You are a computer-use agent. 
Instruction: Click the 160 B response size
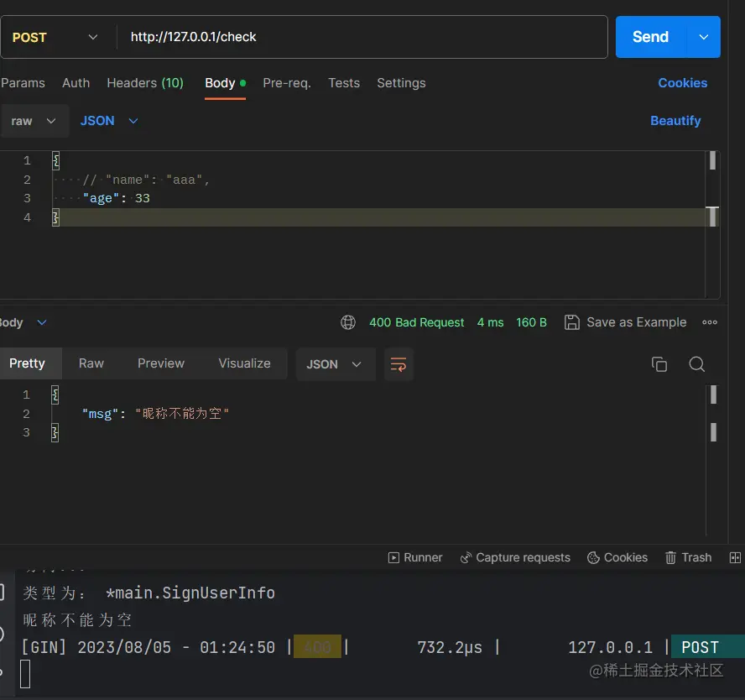531,322
